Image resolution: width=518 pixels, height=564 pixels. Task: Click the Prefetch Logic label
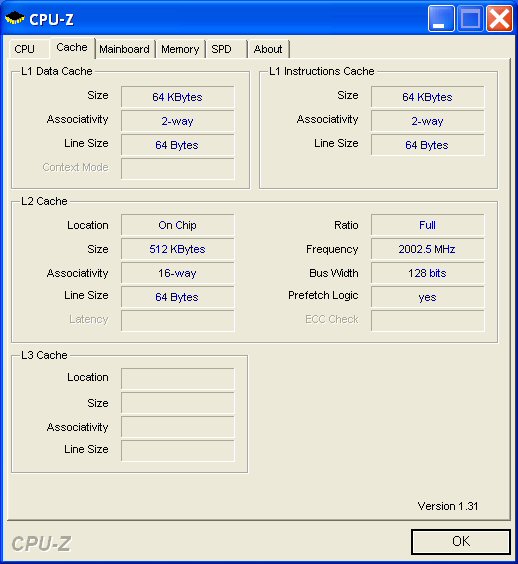point(323,295)
